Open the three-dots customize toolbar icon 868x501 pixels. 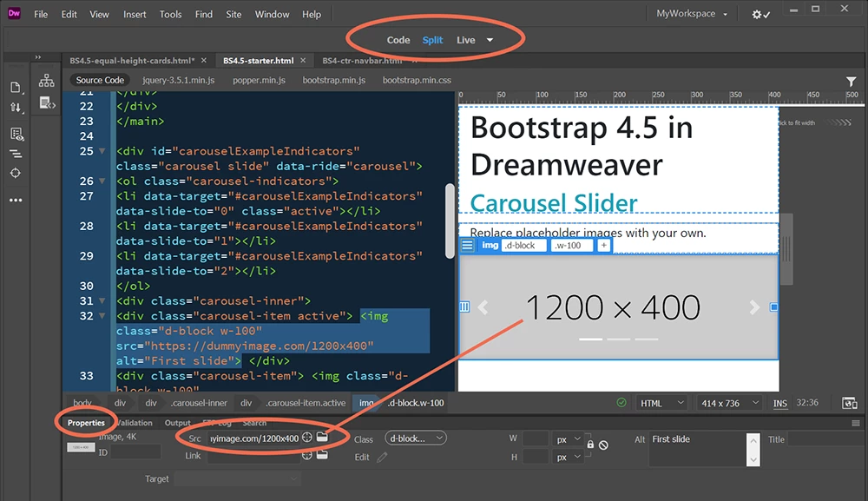click(x=16, y=200)
